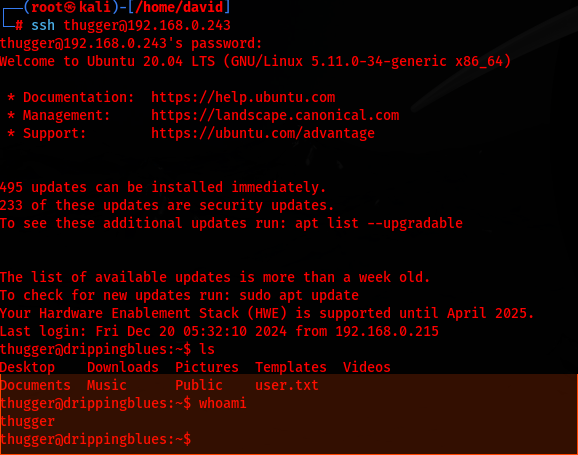Click the Music directory name
Viewport: 578px width, 455px height.
click(x=107, y=385)
